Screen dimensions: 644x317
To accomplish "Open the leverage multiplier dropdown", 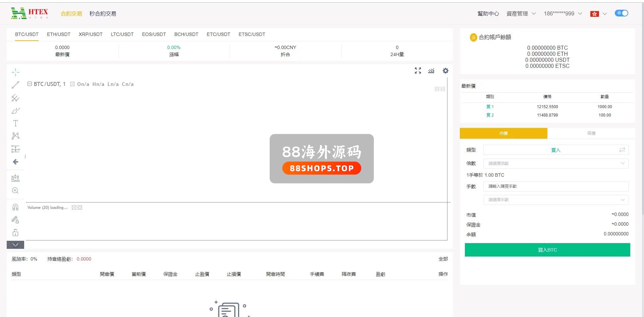I will click(x=555, y=164).
